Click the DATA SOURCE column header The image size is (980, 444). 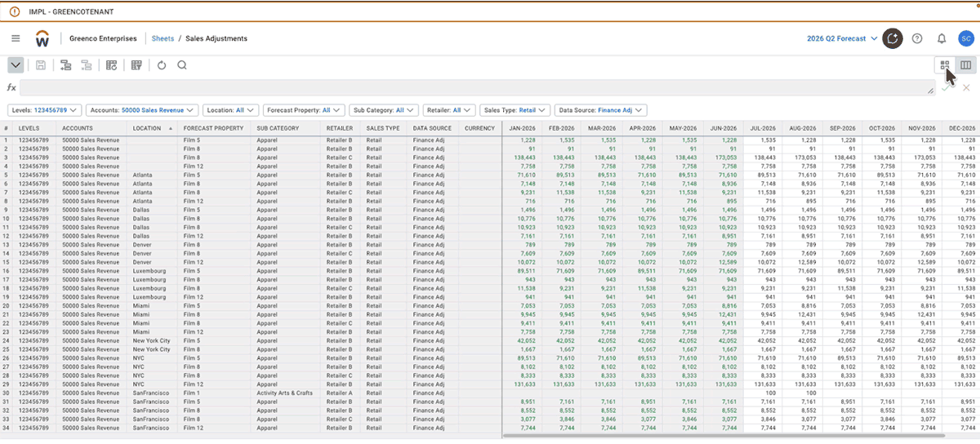tap(434, 128)
